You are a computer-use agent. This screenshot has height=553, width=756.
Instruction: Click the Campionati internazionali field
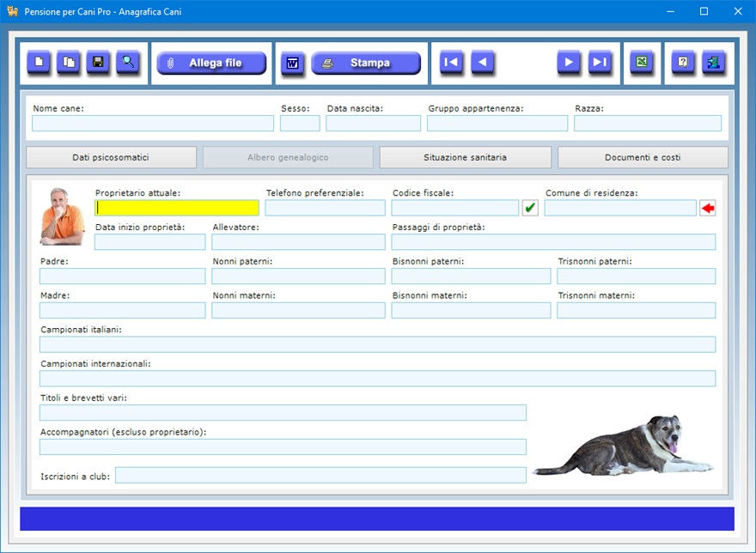[x=377, y=379]
